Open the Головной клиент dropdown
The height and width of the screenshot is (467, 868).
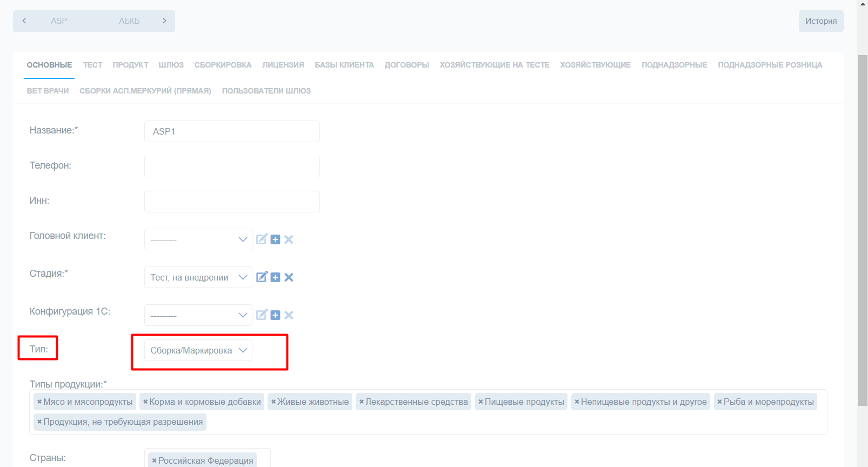coord(198,239)
